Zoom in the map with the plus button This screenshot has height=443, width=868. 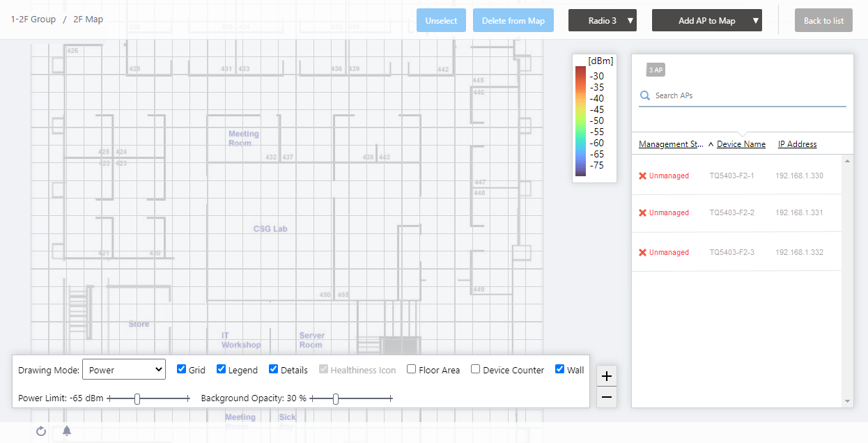pos(607,376)
